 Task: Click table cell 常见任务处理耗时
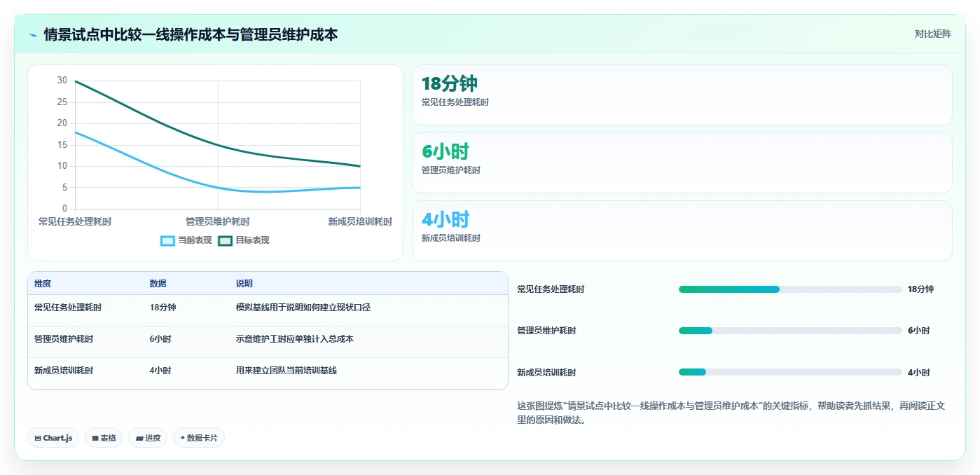coord(68,308)
